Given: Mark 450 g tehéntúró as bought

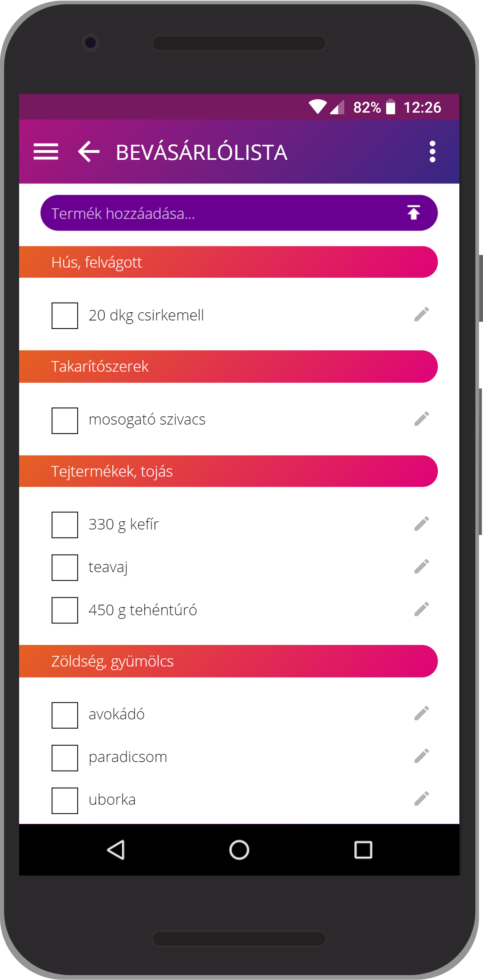Looking at the screenshot, I should point(65,610).
